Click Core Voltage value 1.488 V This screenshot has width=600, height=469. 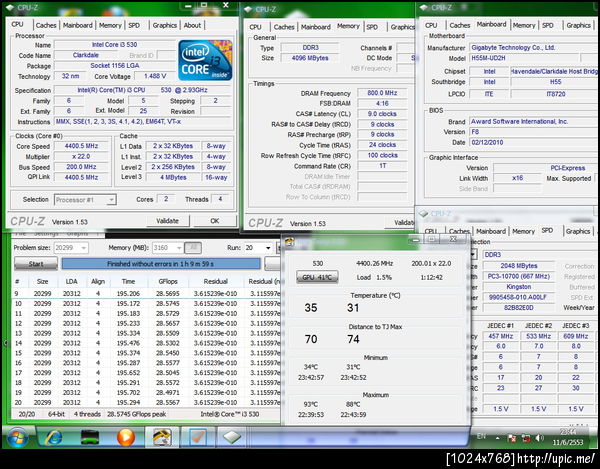[155, 76]
